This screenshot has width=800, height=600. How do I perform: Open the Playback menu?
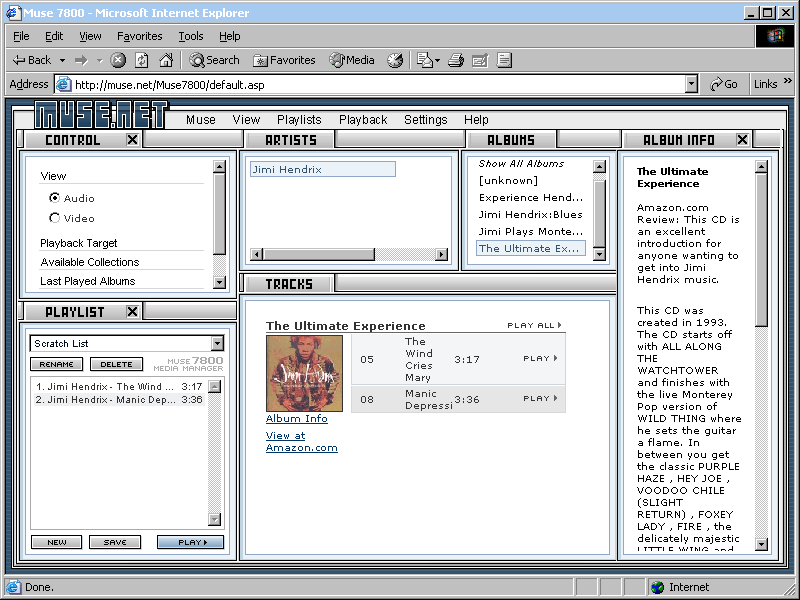click(363, 119)
